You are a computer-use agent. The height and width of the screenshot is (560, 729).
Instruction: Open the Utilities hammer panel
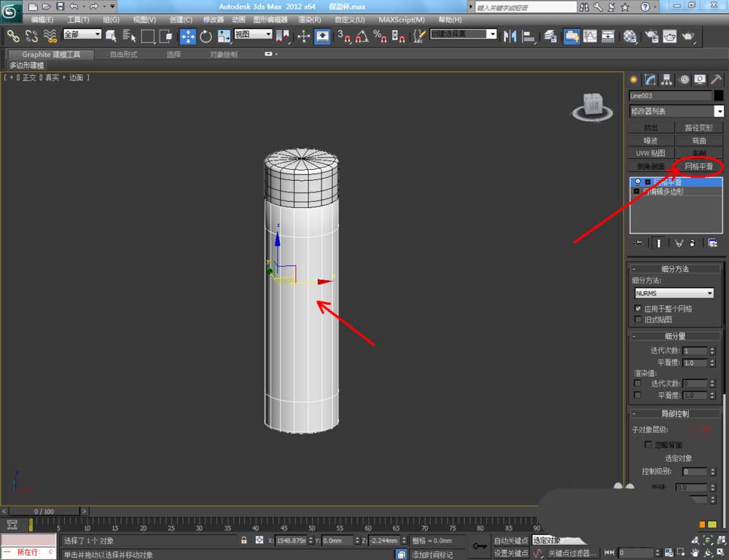point(716,79)
